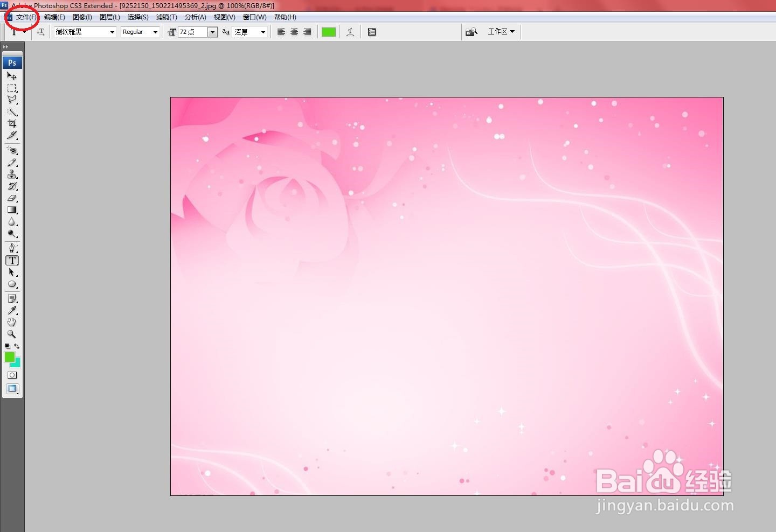Open the 图像(I) menu

[x=82, y=17]
